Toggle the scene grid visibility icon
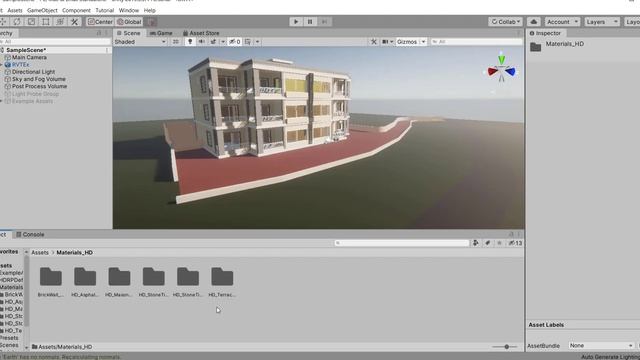The image size is (640, 360). click(x=248, y=42)
